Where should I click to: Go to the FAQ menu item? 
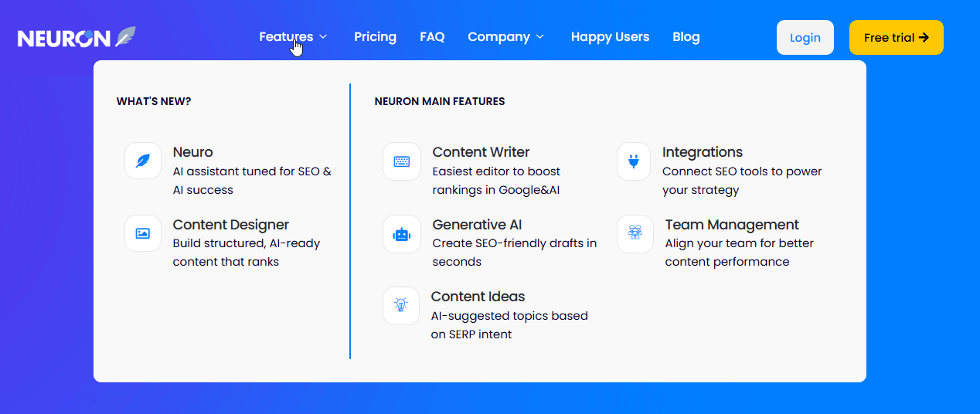click(x=432, y=37)
